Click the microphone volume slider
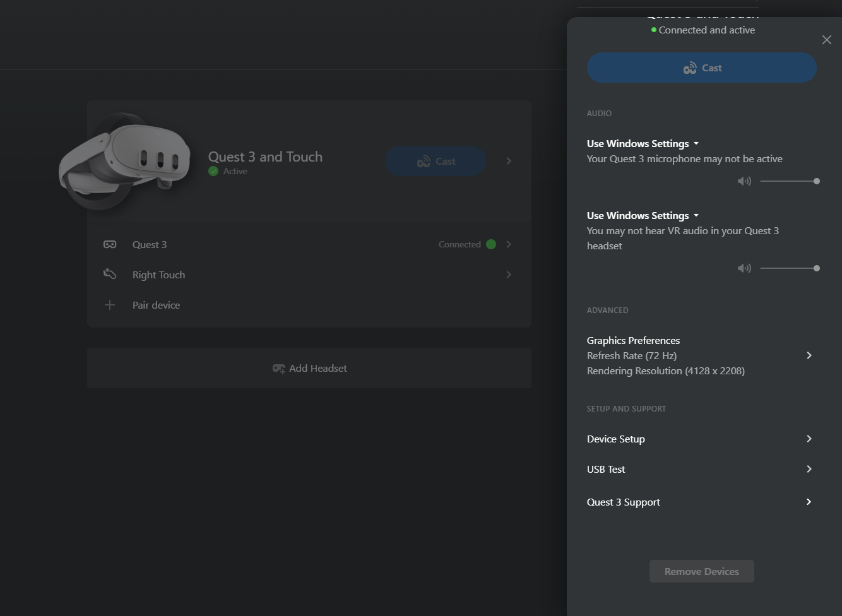The height and width of the screenshot is (616, 842). pyautogui.click(x=790, y=181)
